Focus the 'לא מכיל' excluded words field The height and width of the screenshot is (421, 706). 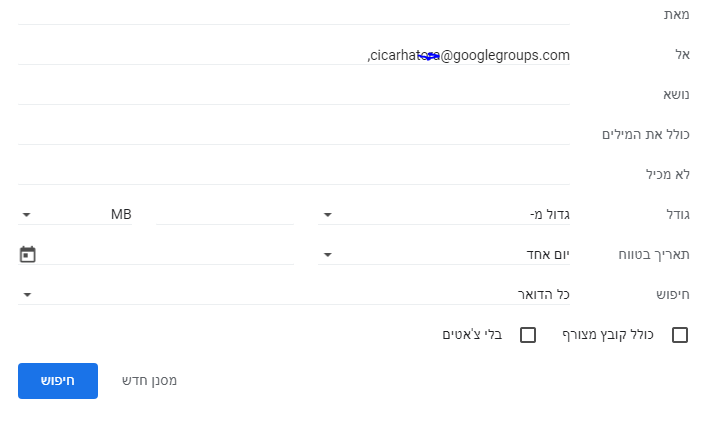pyautogui.click(x=294, y=174)
